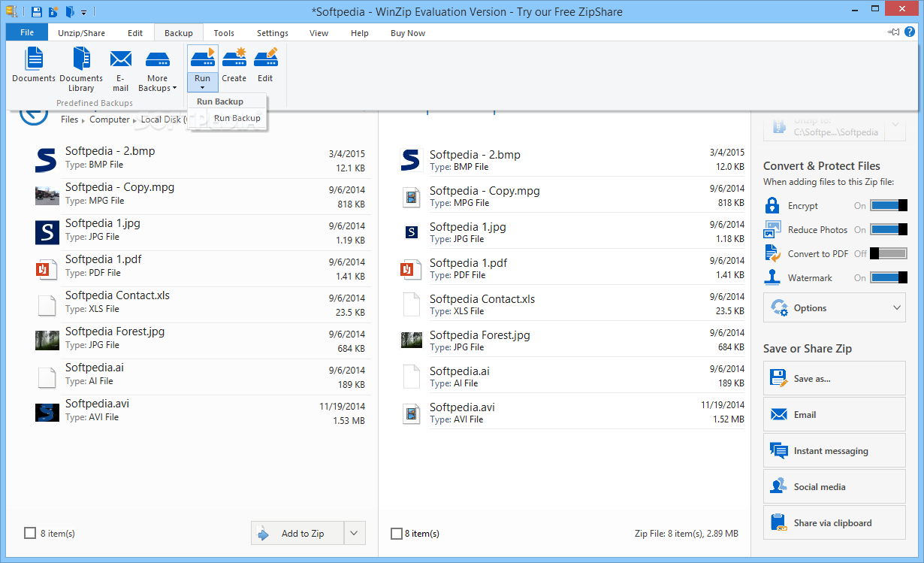Click the Email share button
Viewport: 924px width, 563px height.
[835, 414]
